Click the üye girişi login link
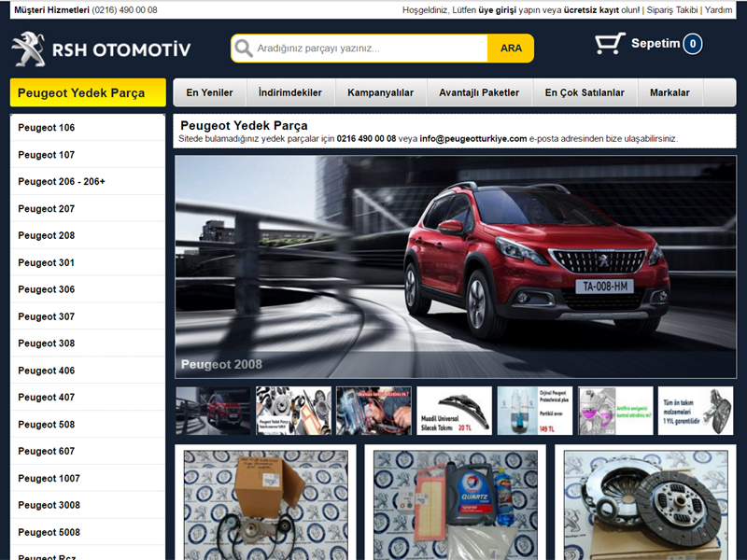This screenshot has width=747, height=560. pyautogui.click(x=497, y=9)
